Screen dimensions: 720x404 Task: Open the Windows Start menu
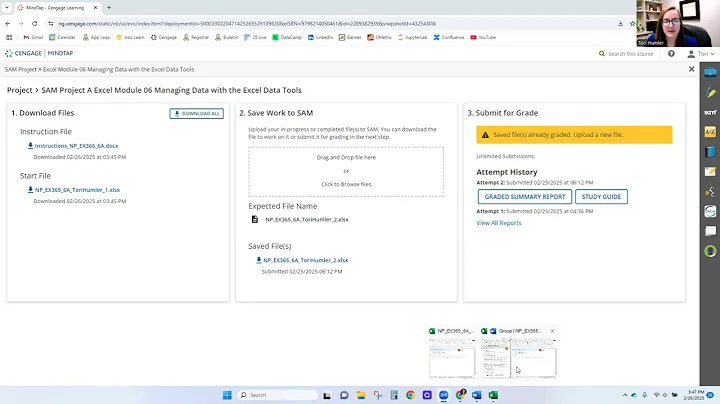coord(227,395)
